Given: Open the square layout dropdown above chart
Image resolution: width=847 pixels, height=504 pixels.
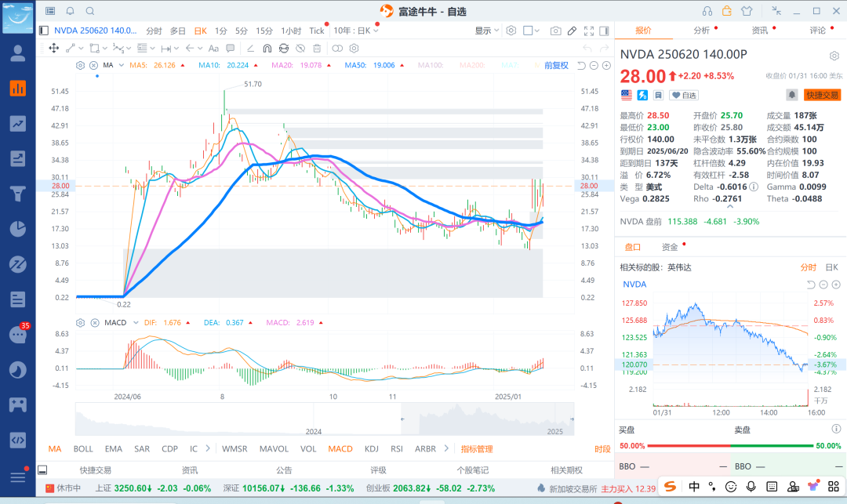Looking at the screenshot, I should point(532,31).
